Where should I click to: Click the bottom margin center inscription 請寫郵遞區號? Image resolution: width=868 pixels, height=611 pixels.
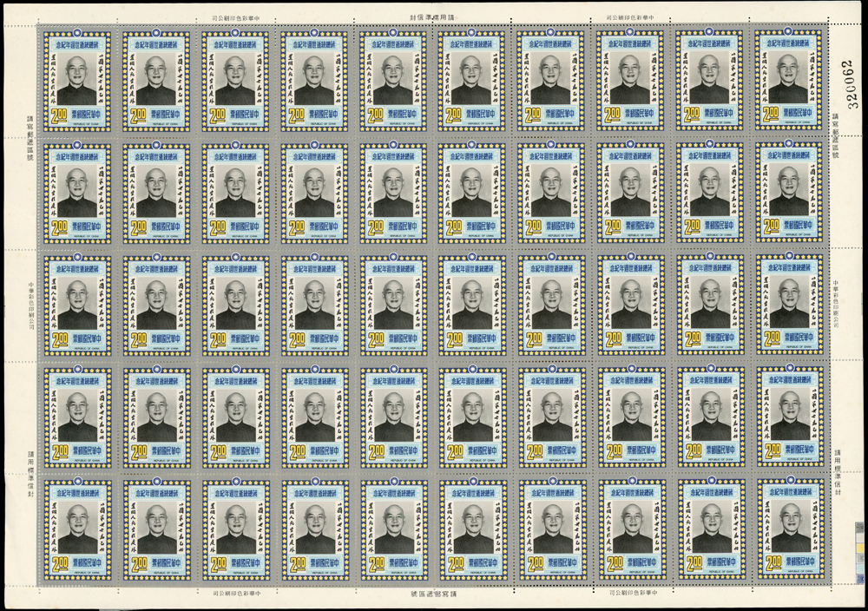[432, 594]
